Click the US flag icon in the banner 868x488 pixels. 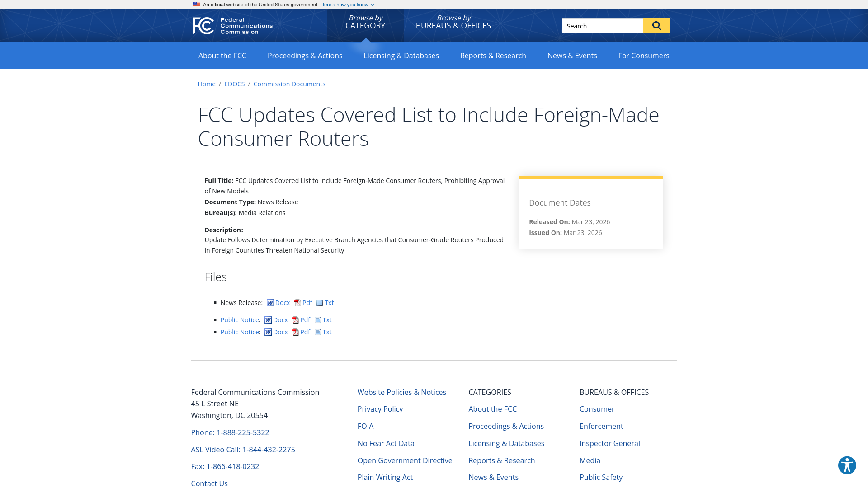pyautogui.click(x=196, y=4)
